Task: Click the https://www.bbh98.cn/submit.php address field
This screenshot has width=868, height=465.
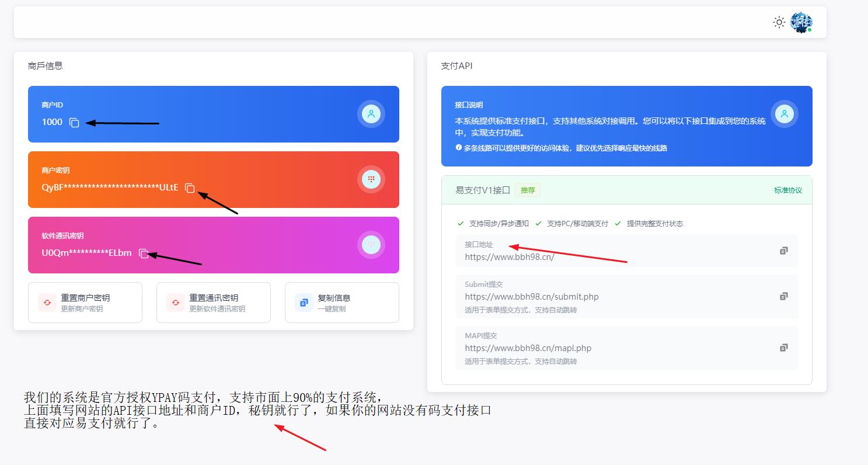Action: [532, 297]
